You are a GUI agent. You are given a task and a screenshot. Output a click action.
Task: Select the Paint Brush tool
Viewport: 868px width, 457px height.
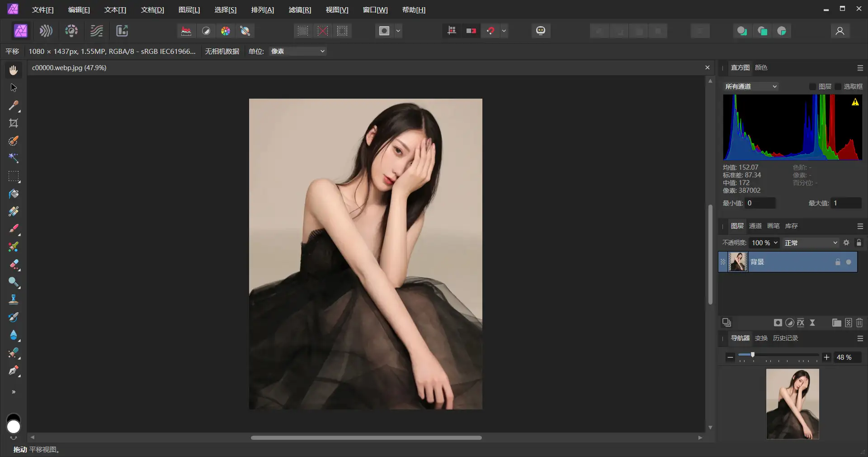pos(13,229)
